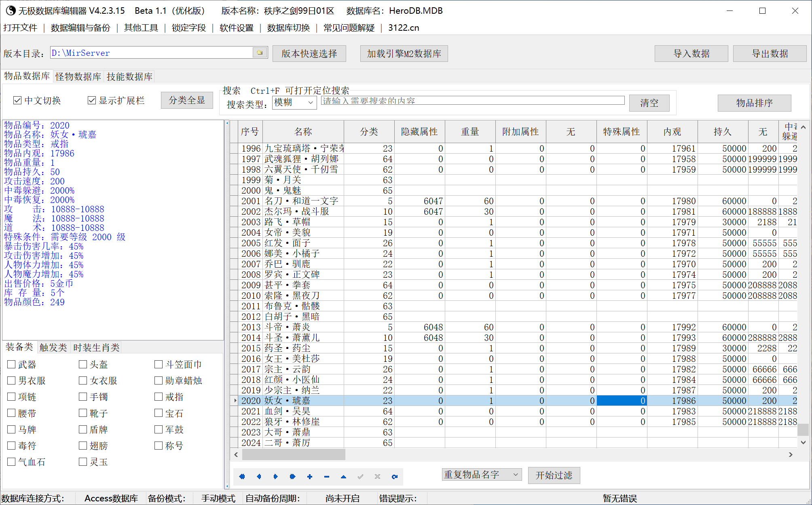Click table scroll up arrow
This screenshot has width=812, height=505.
pos(803,127)
